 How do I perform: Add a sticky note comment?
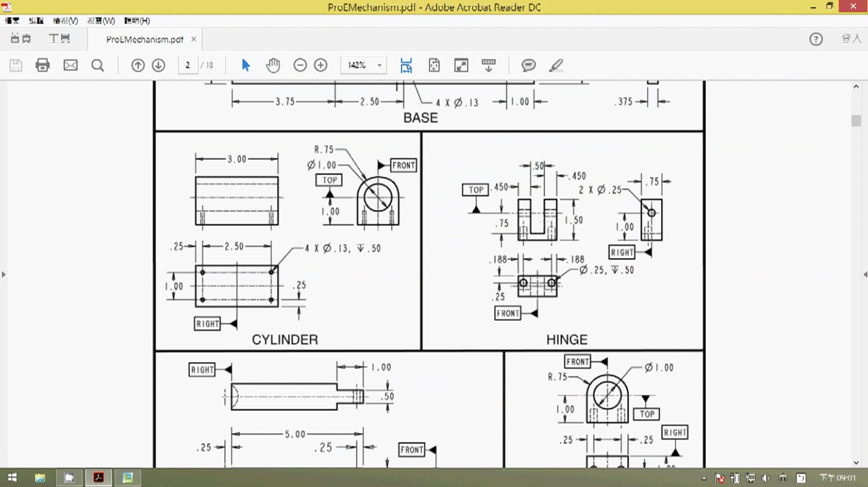point(528,65)
